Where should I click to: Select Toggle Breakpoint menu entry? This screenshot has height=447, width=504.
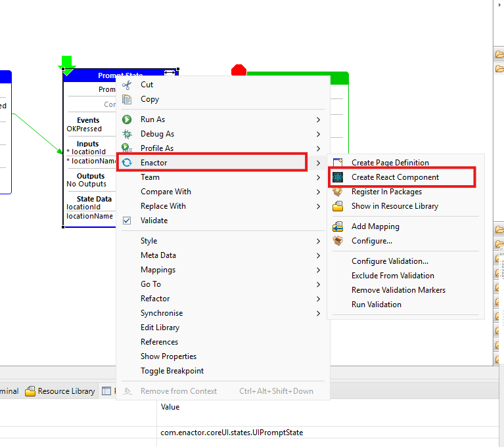172,371
